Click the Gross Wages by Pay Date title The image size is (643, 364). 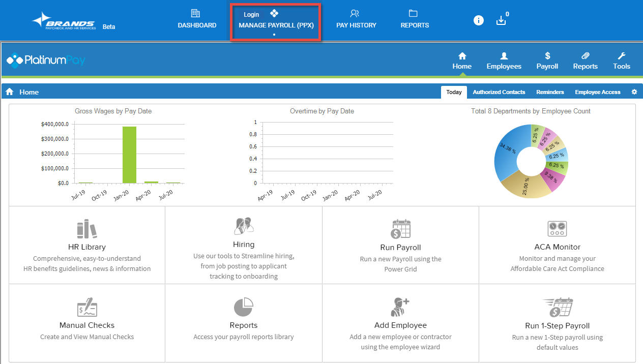(x=113, y=111)
